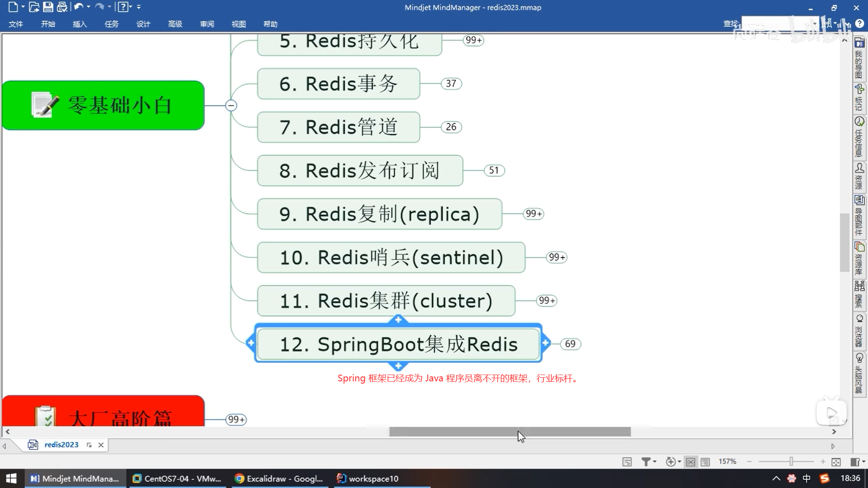Open the 视图 ribbon tab
The height and width of the screenshot is (488, 868).
(x=238, y=24)
